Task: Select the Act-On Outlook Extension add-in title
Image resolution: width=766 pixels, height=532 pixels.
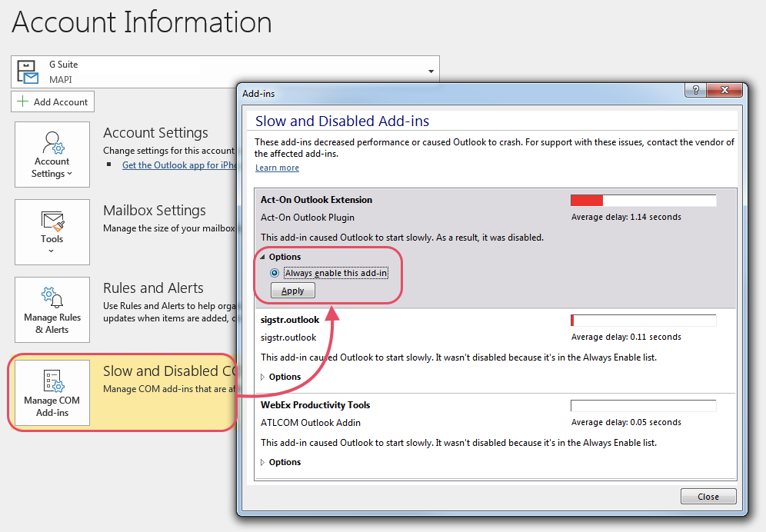Action: [x=317, y=200]
